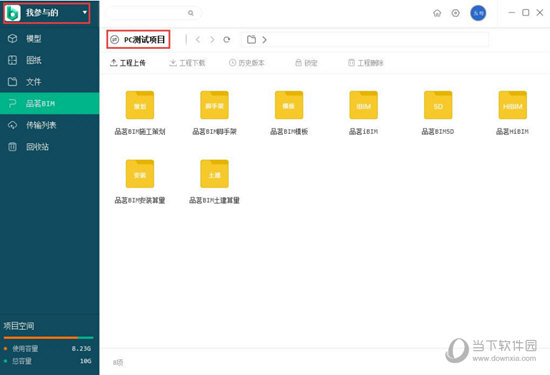This screenshot has width=550, height=375.
Task: Open the 回收站 sidebar item
Action: click(x=49, y=147)
